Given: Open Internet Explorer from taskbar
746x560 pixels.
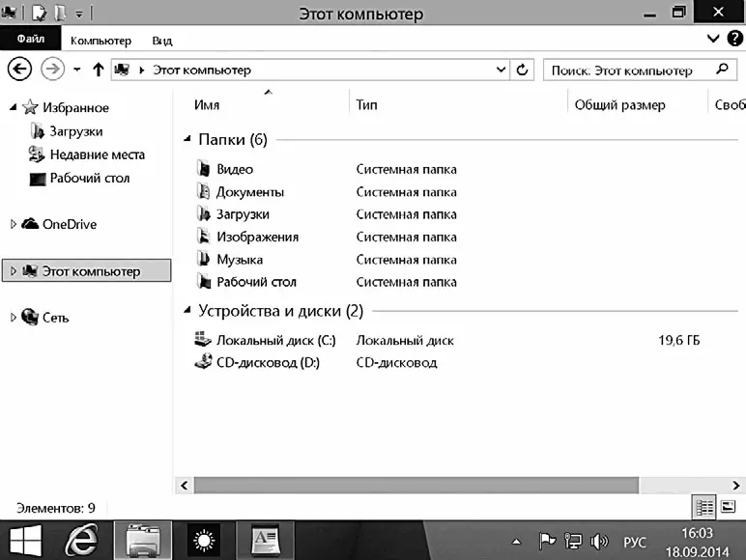Looking at the screenshot, I should click(84, 539).
